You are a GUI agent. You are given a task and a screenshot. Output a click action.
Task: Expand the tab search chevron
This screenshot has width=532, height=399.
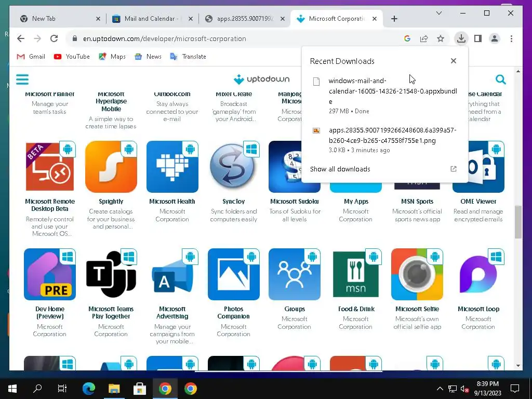(438, 13)
